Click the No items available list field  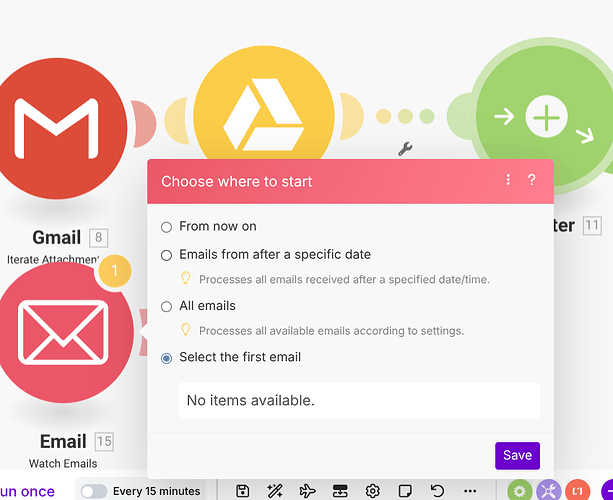click(359, 400)
